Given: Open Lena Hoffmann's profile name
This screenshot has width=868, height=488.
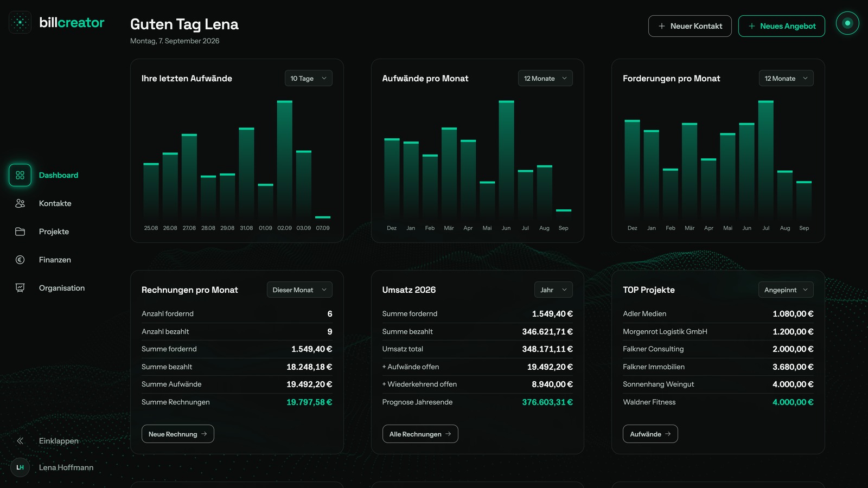Looking at the screenshot, I should click(66, 467).
